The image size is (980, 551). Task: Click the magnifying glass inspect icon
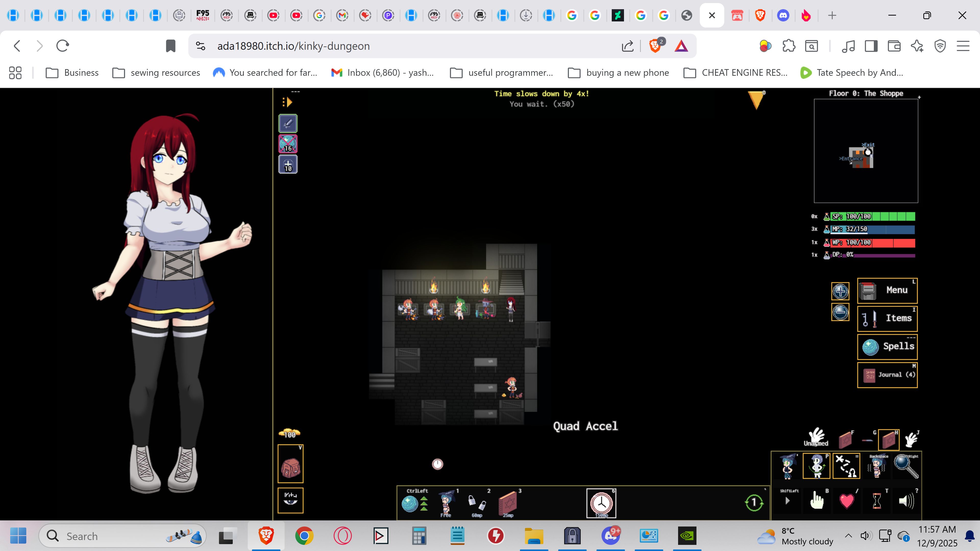[x=906, y=466]
